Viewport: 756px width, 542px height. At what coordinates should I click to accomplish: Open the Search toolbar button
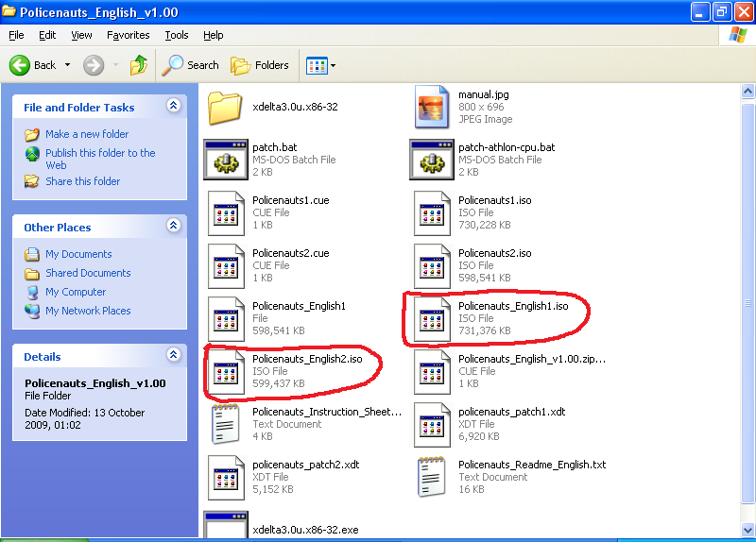click(x=191, y=65)
